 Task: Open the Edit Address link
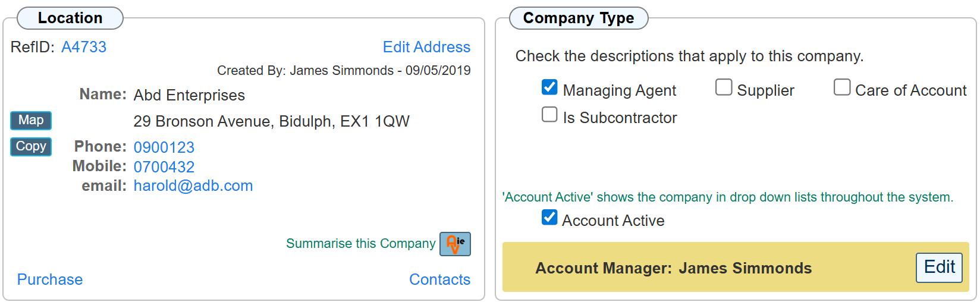point(426,47)
